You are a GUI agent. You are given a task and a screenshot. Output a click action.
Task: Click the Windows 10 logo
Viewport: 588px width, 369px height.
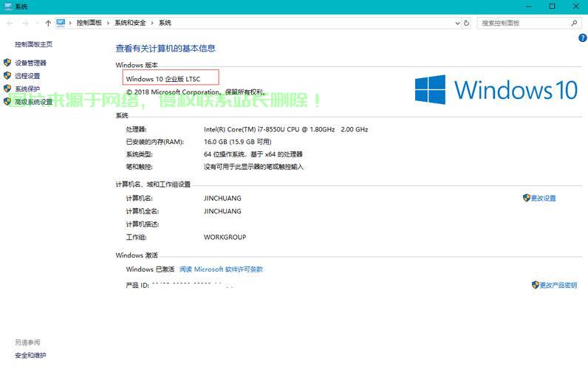[x=496, y=89]
